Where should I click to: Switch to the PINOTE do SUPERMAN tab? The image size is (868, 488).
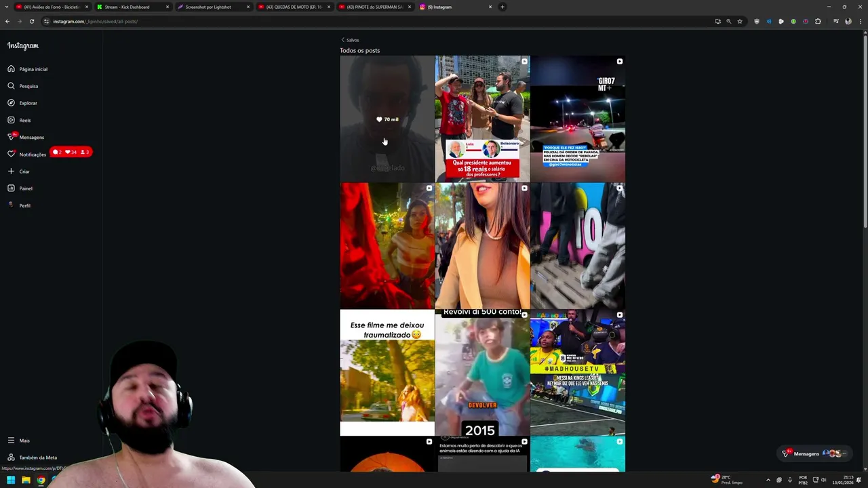click(374, 7)
